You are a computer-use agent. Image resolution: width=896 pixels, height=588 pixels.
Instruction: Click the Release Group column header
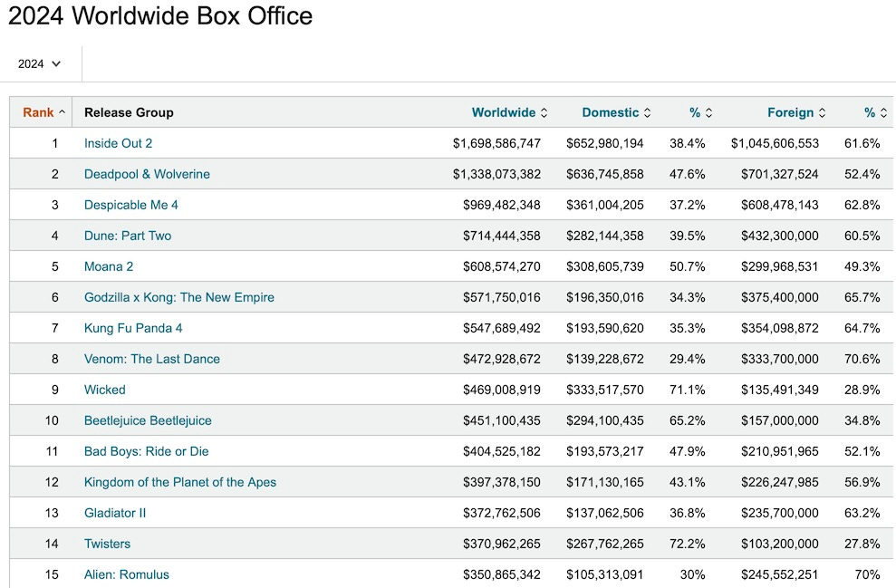(129, 112)
